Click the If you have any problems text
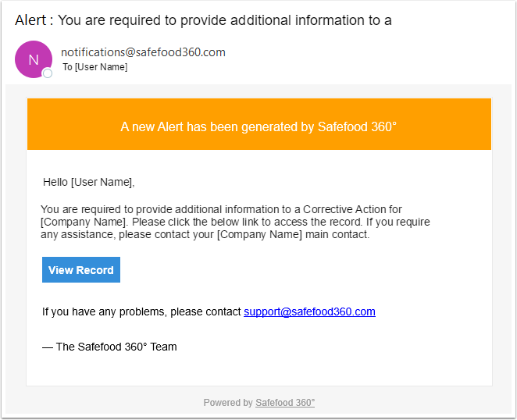The image size is (517, 420). pos(141,311)
